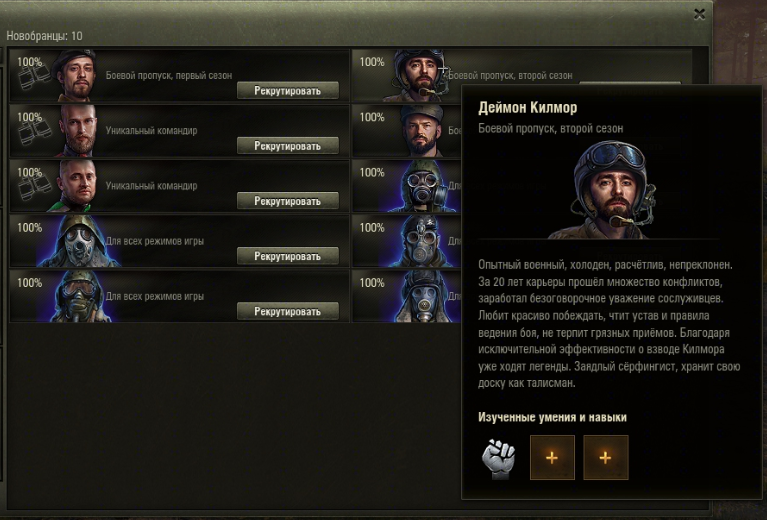
Task: Select the bald bearded unique commander portrait
Action: pyautogui.click(x=78, y=131)
